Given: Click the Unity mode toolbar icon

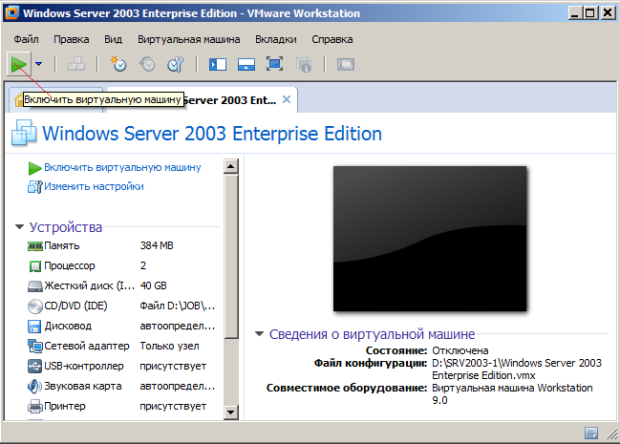Looking at the screenshot, I should point(304,64).
